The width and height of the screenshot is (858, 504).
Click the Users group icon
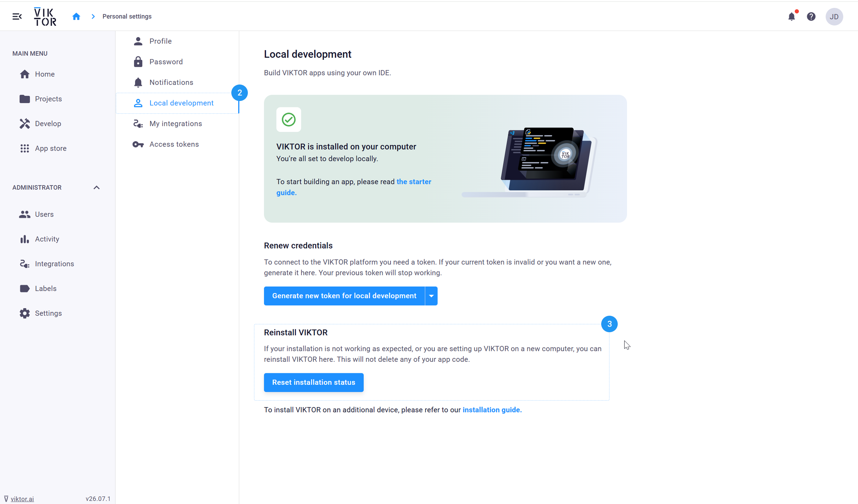point(25,214)
